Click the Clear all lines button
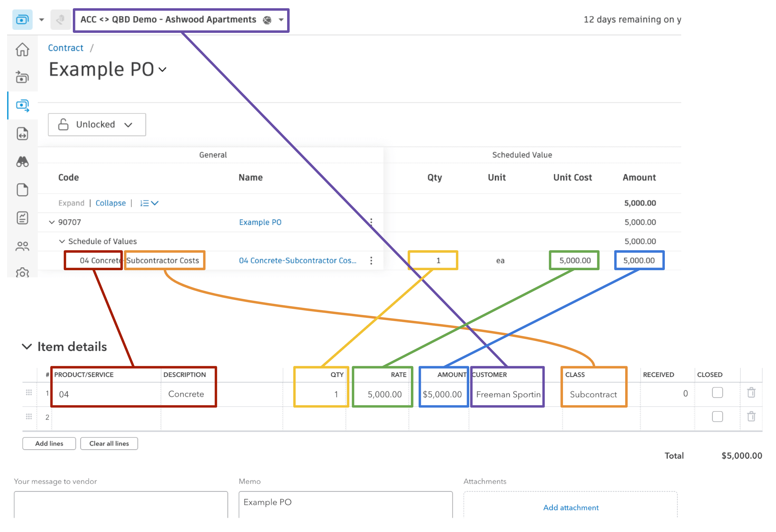Image resolution: width=776 pixels, height=532 pixels. [109, 443]
